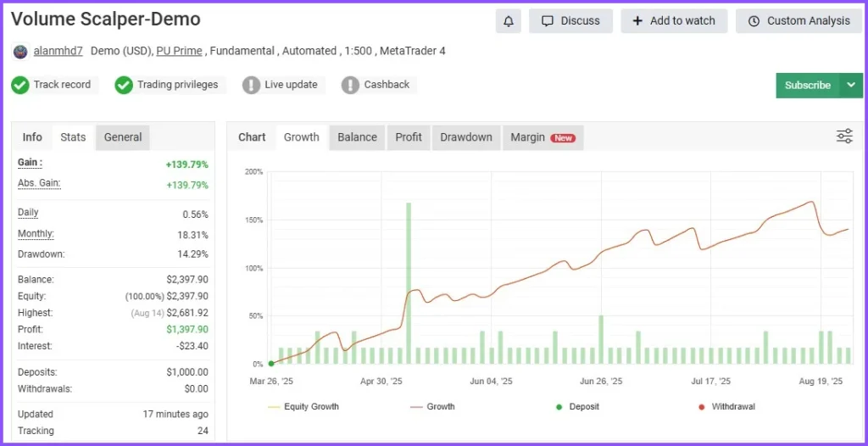Switch to the Drawdown chart tab
Screen dimensions: 868x446
coord(466,137)
